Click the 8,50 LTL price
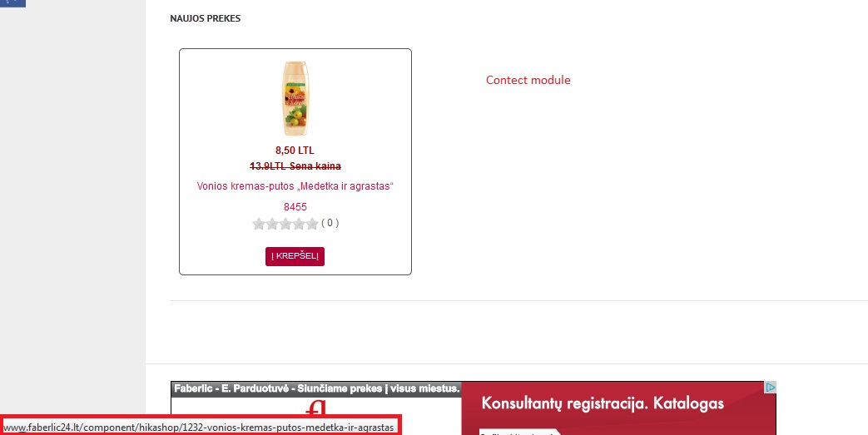Image resolution: width=868 pixels, height=435 pixels. point(295,151)
